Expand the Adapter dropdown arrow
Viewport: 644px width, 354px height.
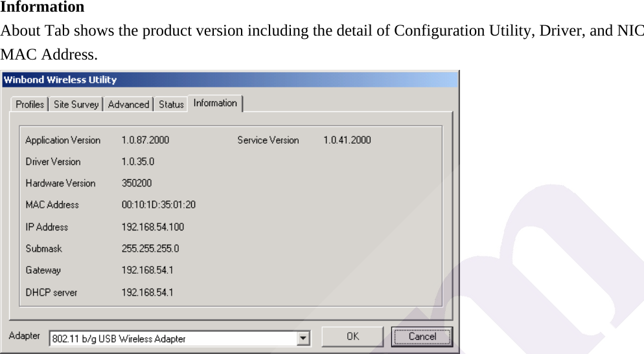303,338
